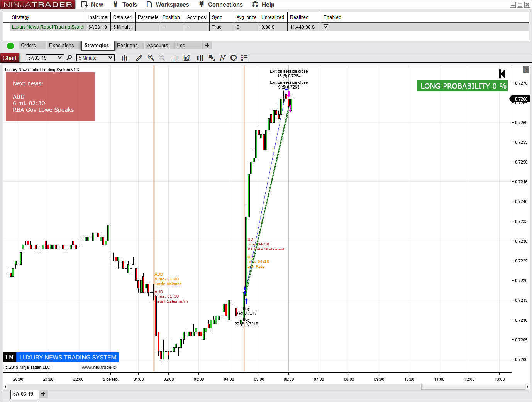Open the data series icon

(x=212, y=58)
